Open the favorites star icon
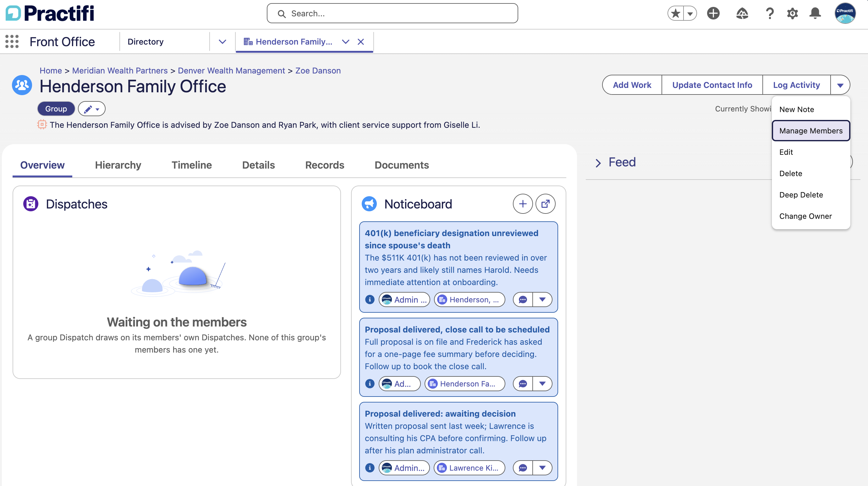Image resolution: width=868 pixels, height=486 pixels. (676, 13)
